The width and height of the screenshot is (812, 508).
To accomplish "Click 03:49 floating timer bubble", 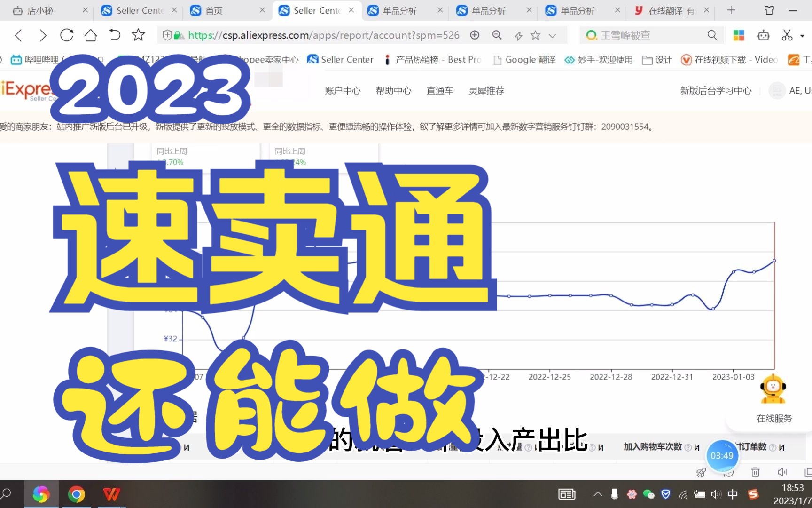I will point(722,456).
